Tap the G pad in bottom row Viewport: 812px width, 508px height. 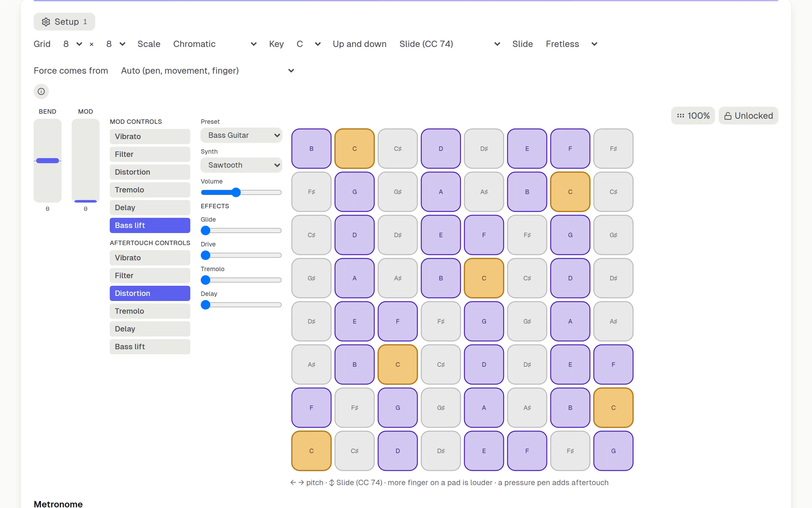[613, 451]
